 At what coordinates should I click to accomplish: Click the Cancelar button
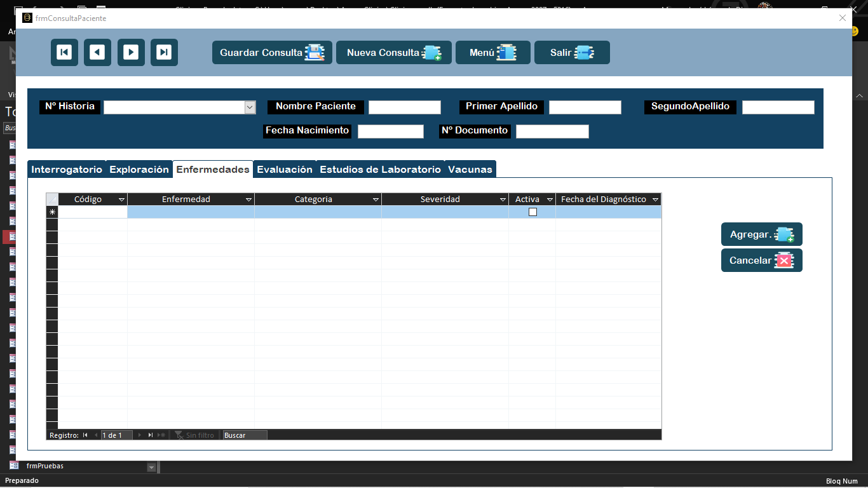point(762,261)
